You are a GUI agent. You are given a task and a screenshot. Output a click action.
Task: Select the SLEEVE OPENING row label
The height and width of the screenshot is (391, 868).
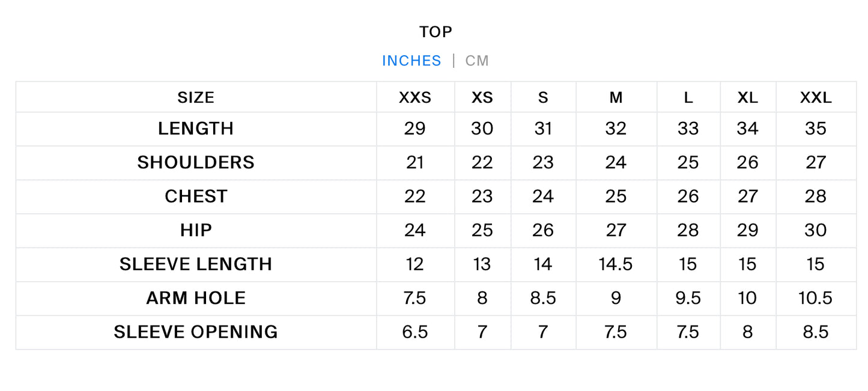point(196,332)
